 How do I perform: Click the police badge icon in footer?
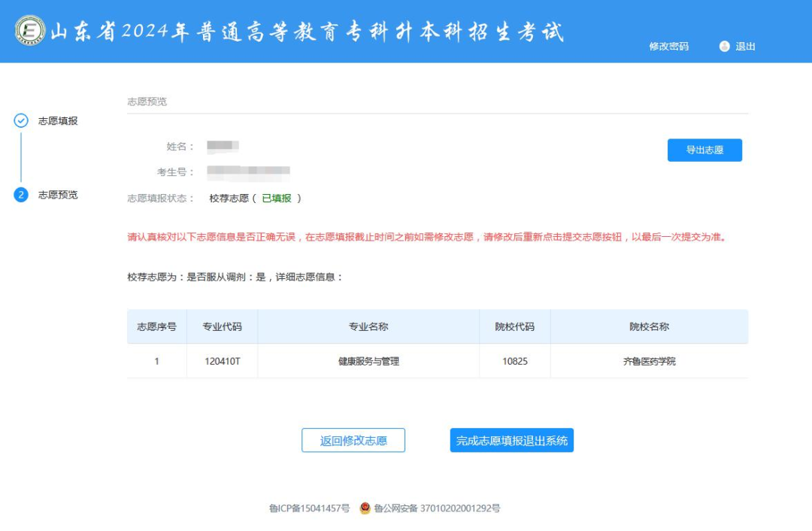pyautogui.click(x=365, y=508)
